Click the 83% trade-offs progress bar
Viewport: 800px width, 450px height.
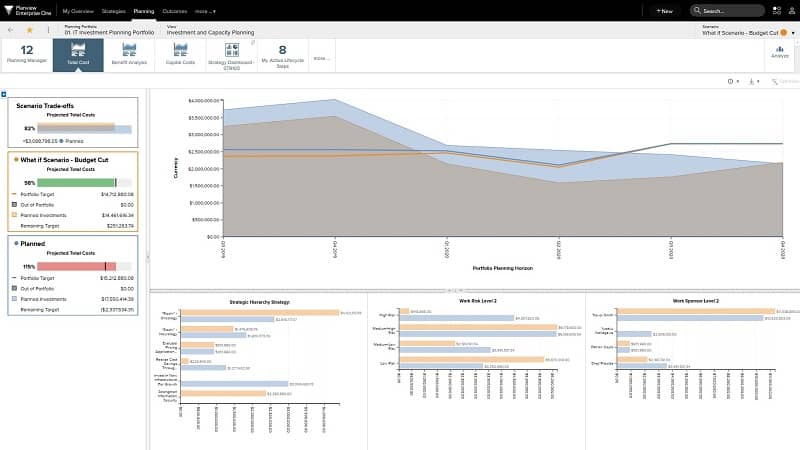click(x=84, y=128)
